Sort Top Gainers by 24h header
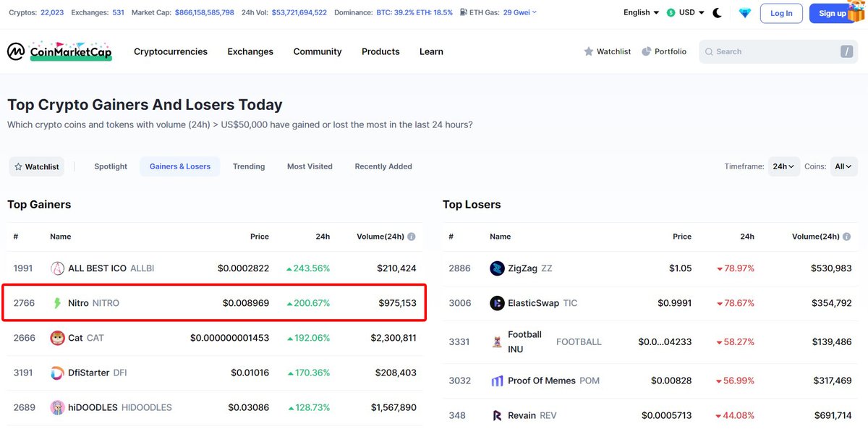Viewport: 868px width, 429px height. pyautogui.click(x=323, y=237)
